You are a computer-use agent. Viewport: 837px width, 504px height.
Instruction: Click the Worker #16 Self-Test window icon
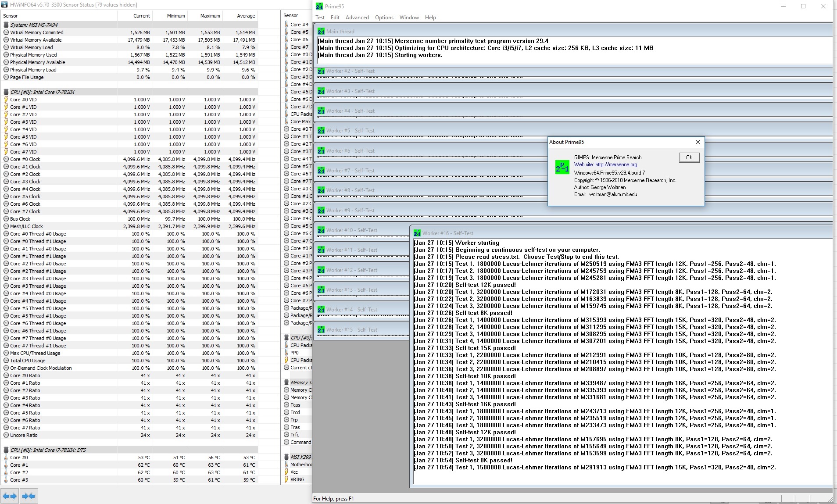coord(417,233)
